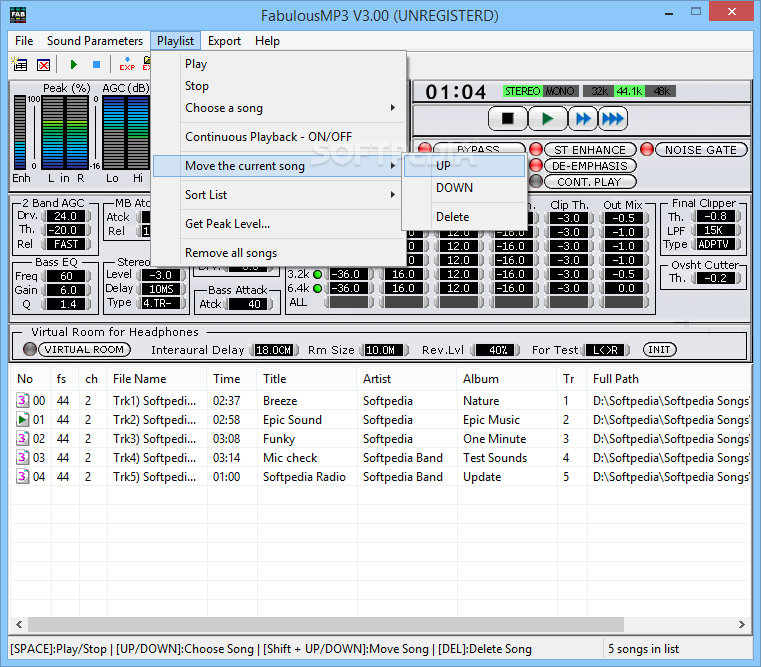Click the 2 Band AGC Drv. 24.0 value
The height and width of the screenshot is (667, 761).
coord(66,216)
